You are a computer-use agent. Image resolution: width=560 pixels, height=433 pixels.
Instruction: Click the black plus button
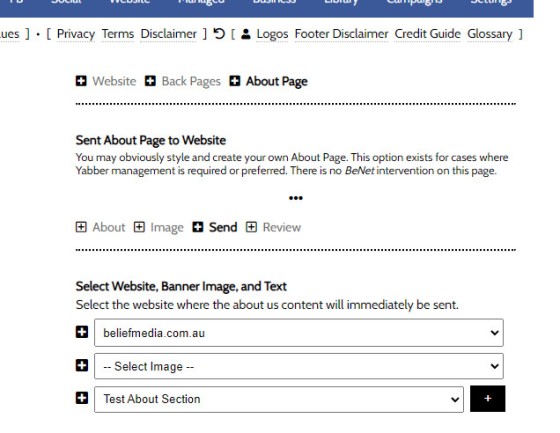(x=488, y=399)
